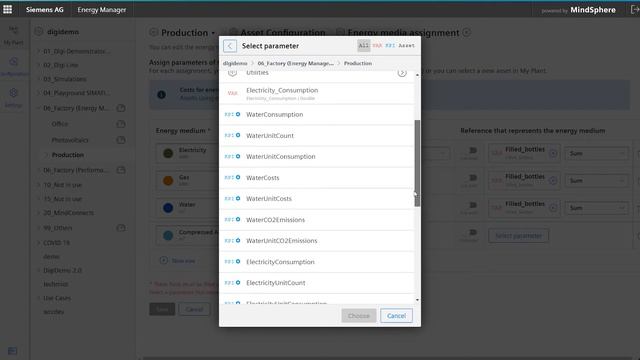
Task: Click Select parameter in Compressed Air row
Action: pyautogui.click(x=518, y=236)
